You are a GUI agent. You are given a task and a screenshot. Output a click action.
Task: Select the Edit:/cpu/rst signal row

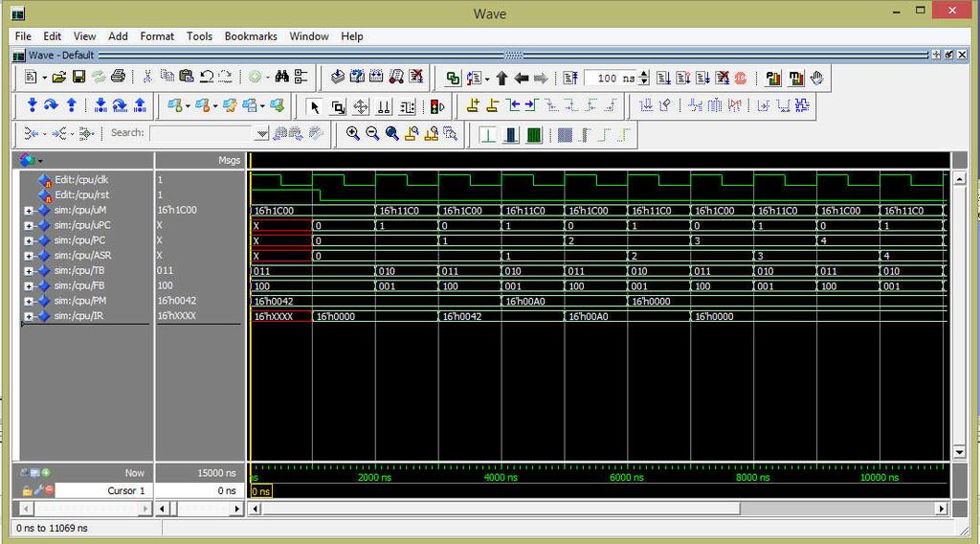(x=81, y=194)
